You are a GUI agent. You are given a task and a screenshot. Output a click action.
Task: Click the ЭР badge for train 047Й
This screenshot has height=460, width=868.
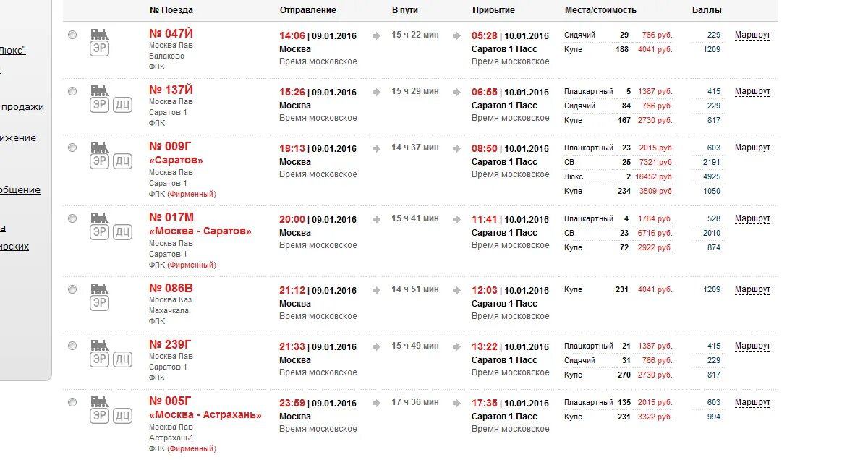tap(99, 48)
